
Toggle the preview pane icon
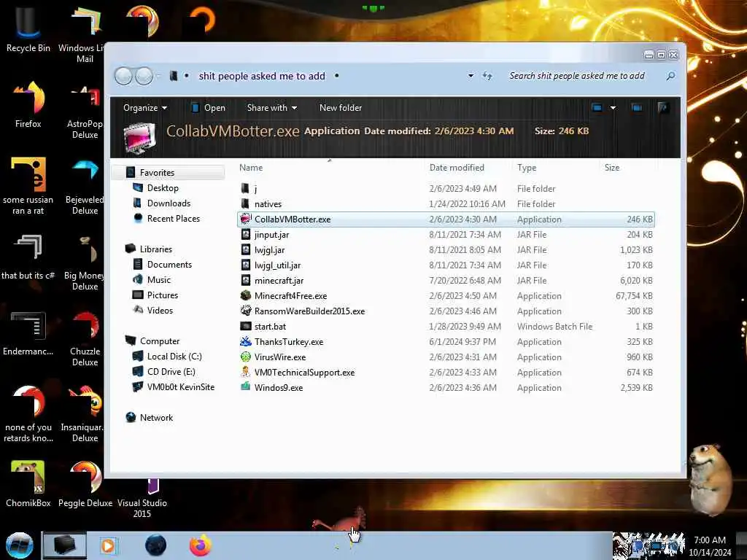(x=636, y=108)
